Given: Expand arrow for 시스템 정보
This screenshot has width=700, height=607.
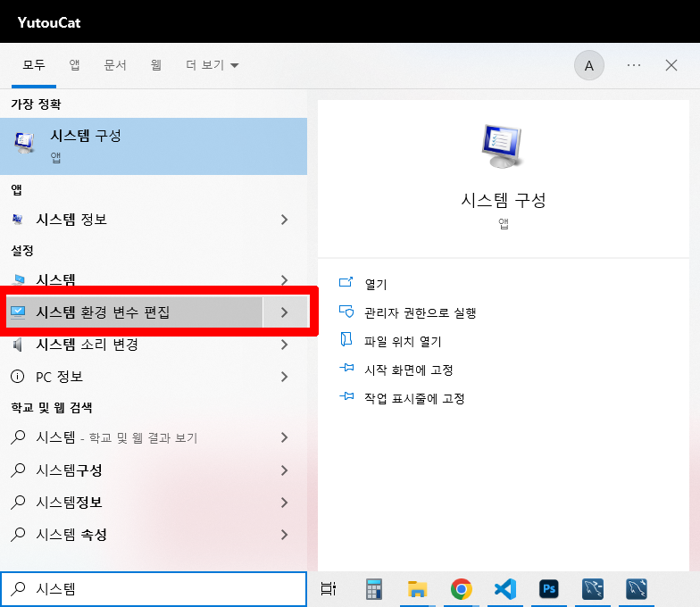Looking at the screenshot, I should pyautogui.click(x=284, y=220).
